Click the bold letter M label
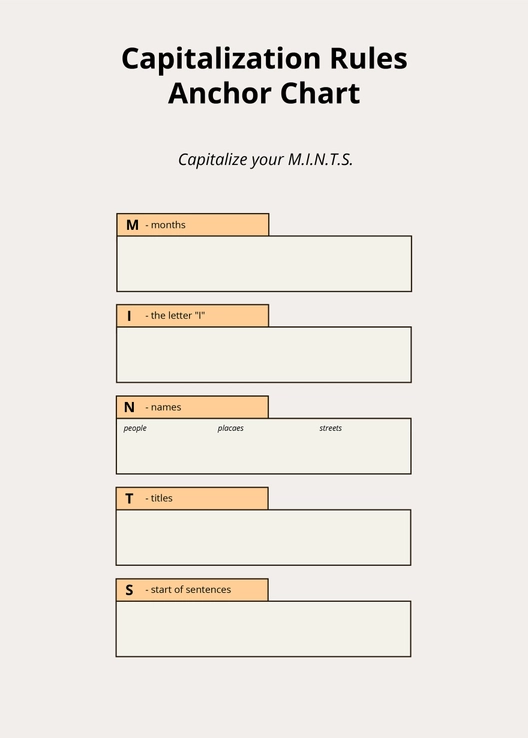 tap(132, 225)
